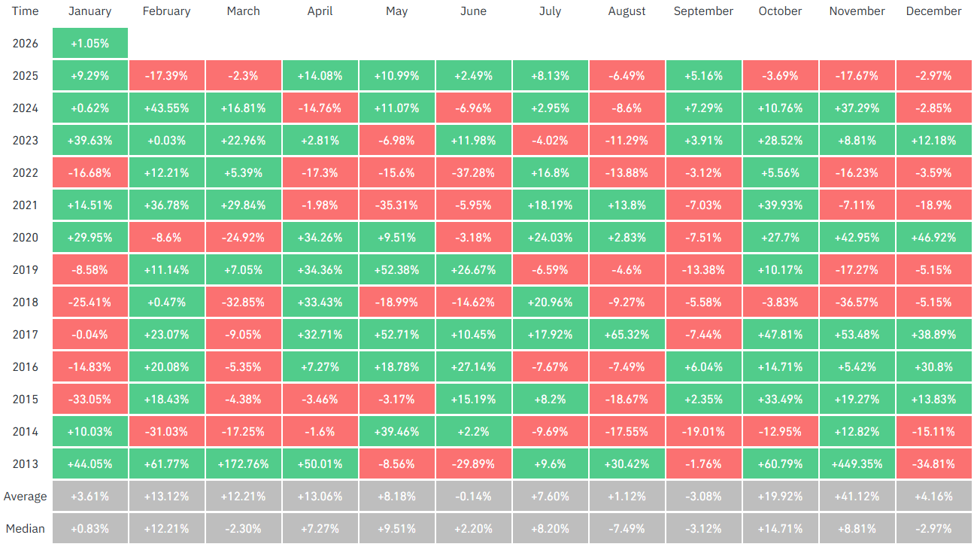Click the January column header

pyautogui.click(x=90, y=11)
